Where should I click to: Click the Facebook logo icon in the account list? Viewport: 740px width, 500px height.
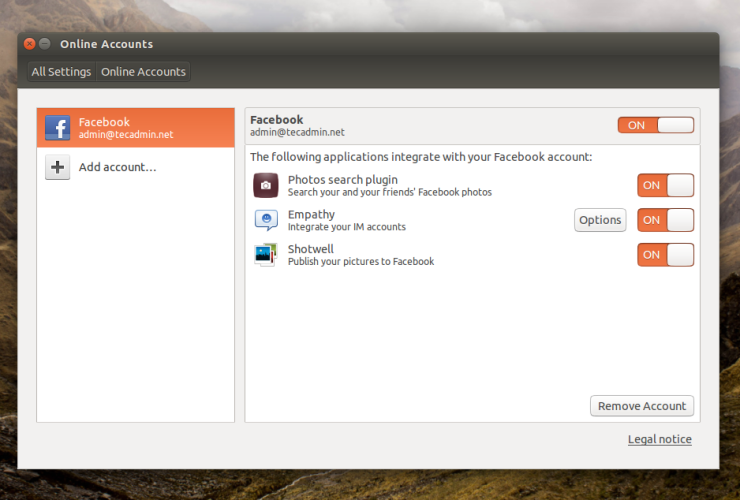(x=57, y=128)
